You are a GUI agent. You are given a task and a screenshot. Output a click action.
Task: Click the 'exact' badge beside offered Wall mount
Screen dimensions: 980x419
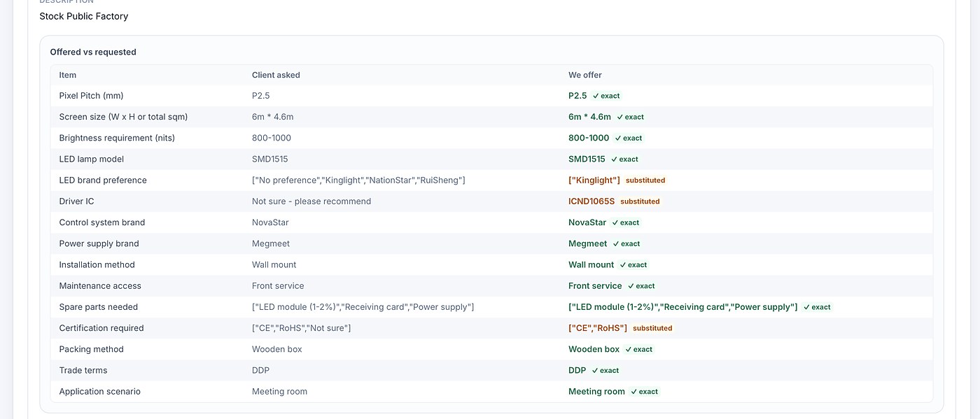pos(633,264)
